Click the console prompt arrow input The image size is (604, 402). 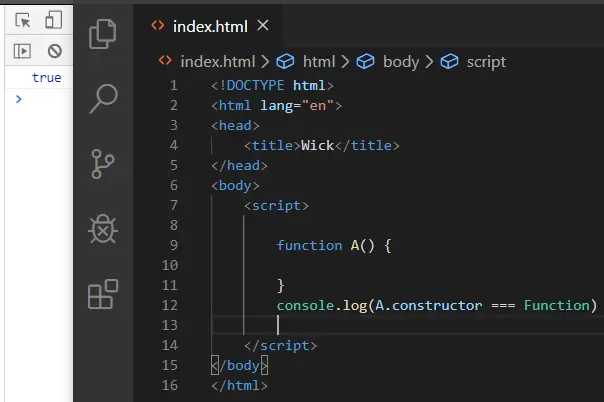18,99
